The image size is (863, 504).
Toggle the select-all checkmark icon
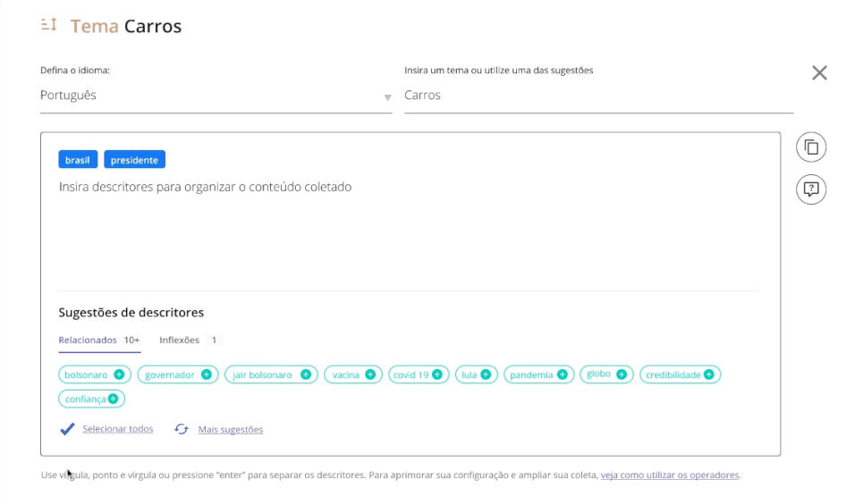[67, 429]
